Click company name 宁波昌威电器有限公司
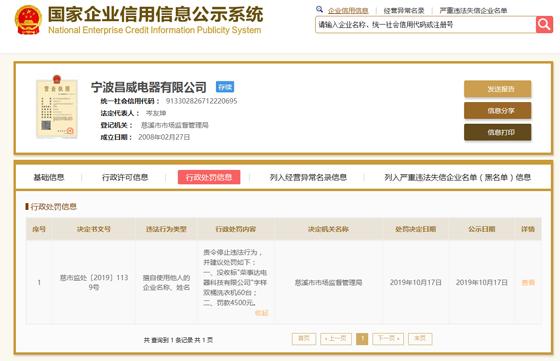560x361 pixels. click(149, 87)
